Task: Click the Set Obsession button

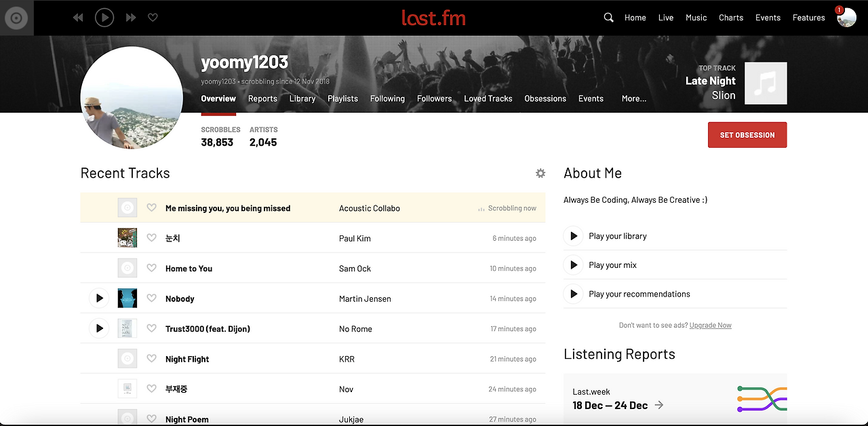Action: tap(747, 135)
